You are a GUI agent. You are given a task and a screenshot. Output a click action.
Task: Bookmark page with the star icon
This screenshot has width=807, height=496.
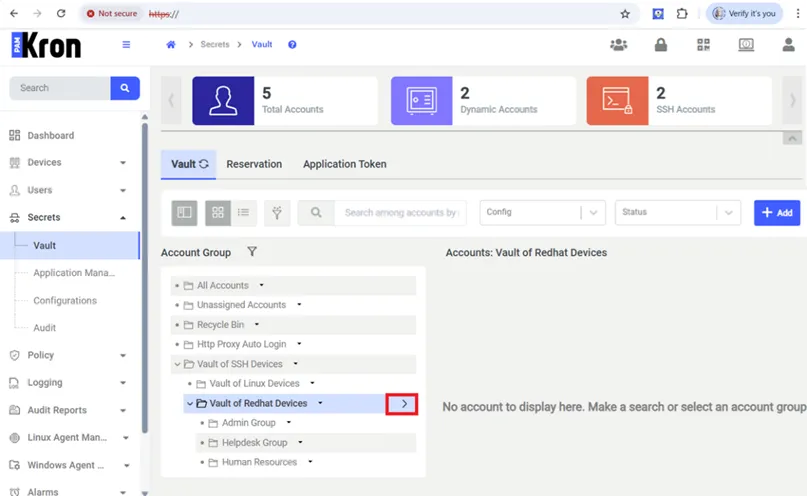625,14
